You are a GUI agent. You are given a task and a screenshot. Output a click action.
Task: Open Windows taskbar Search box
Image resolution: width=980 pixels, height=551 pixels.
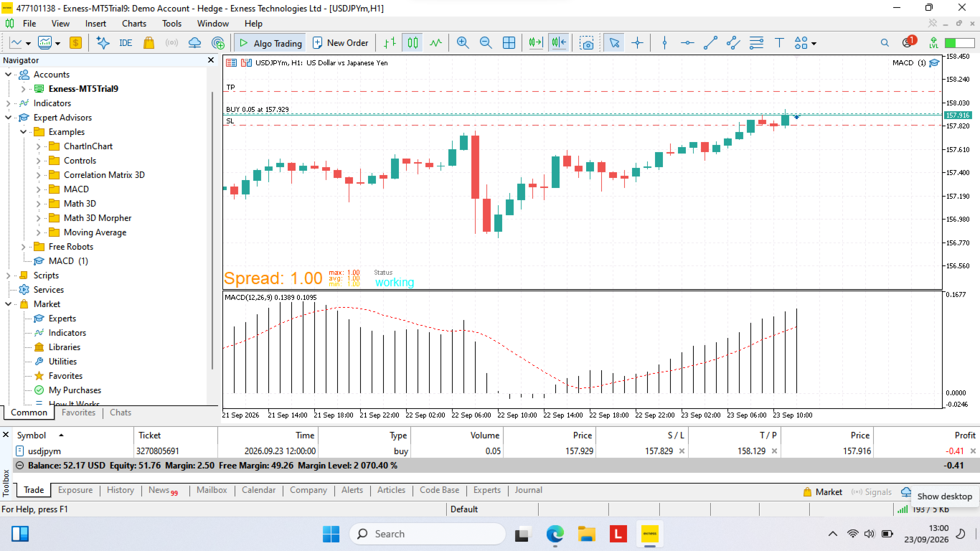point(428,534)
